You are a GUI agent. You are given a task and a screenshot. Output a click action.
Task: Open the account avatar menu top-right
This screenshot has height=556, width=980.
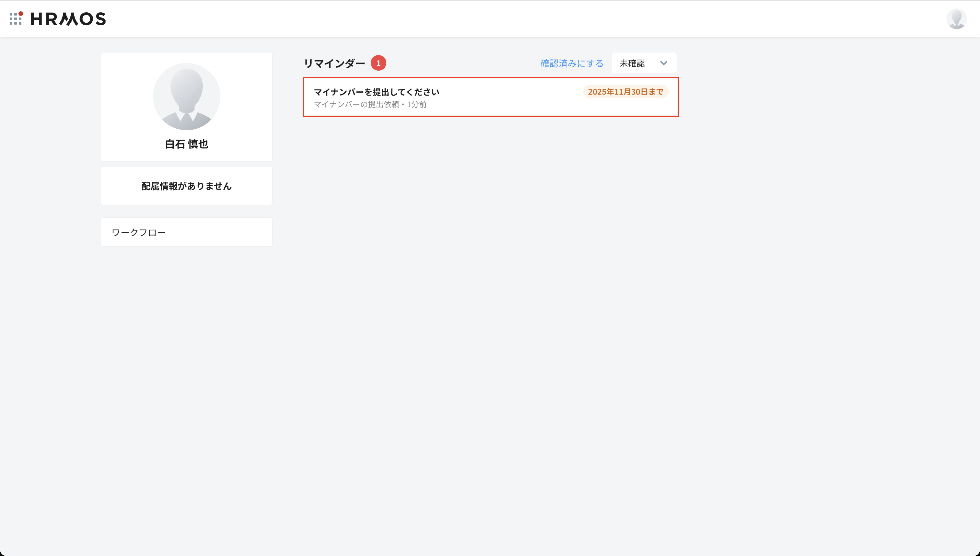[956, 19]
